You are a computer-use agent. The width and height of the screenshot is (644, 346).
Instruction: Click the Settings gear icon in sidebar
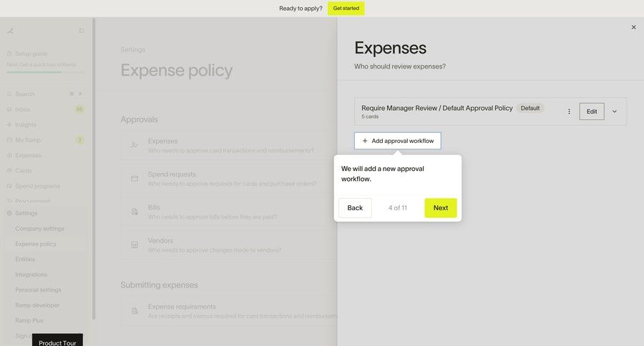[9, 213]
